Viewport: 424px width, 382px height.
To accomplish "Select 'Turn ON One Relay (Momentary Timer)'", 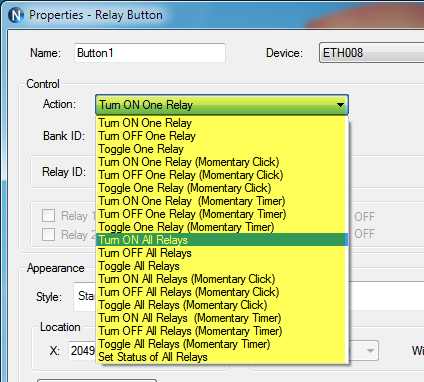I will 222,201.
